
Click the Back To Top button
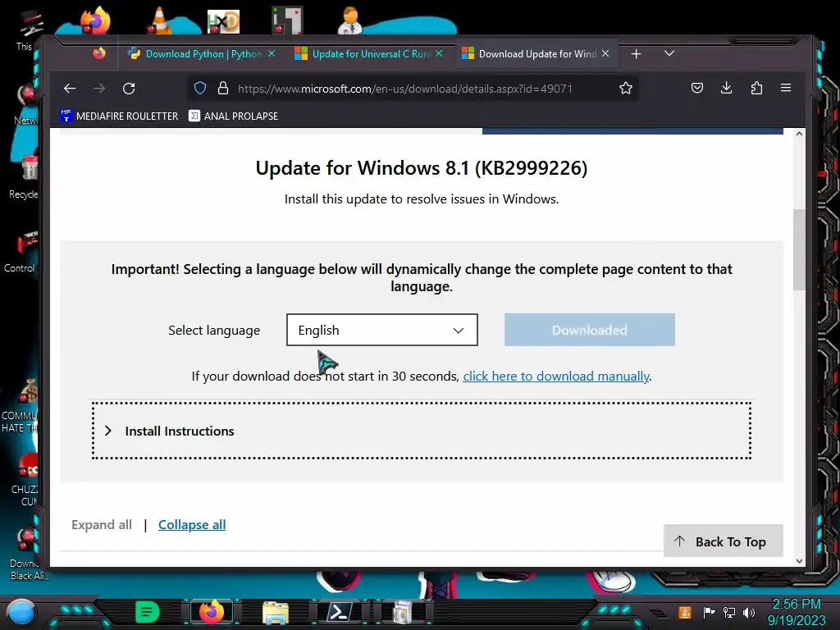(x=724, y=541)
